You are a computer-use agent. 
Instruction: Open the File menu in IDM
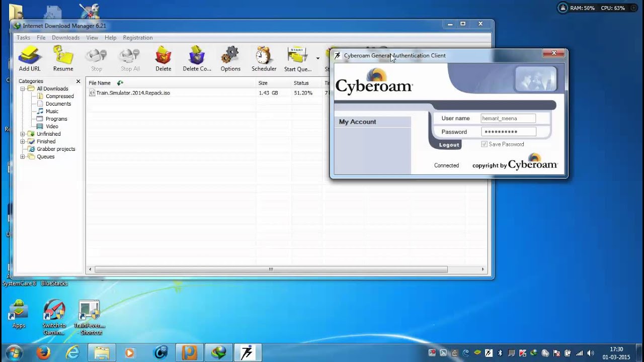[41, 38]
